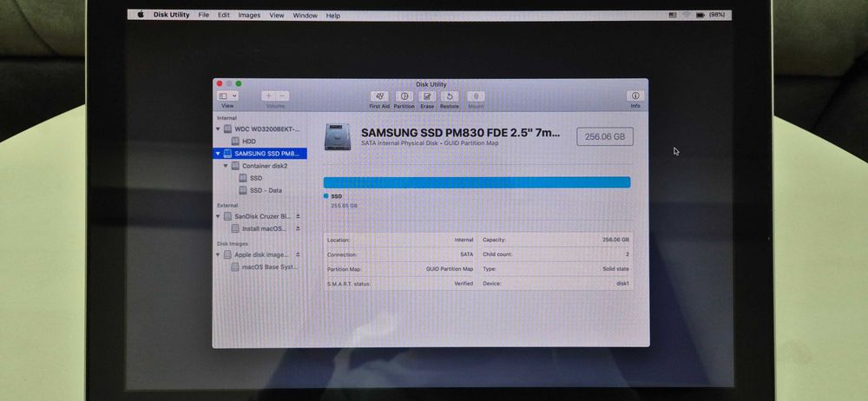
Task: Click the Restore toolbar icon
Action: pos(450,96)
